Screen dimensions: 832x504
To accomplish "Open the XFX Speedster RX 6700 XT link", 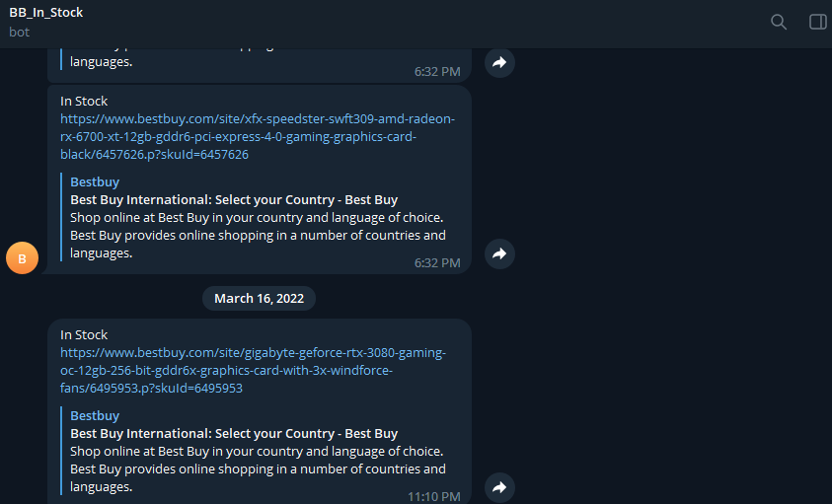I will click(x=258, y=136).
